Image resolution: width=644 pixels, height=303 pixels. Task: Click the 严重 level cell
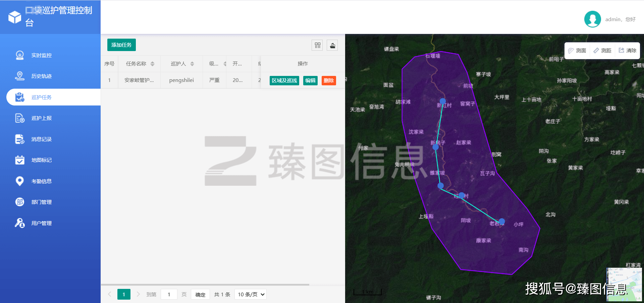coord(214,80)
